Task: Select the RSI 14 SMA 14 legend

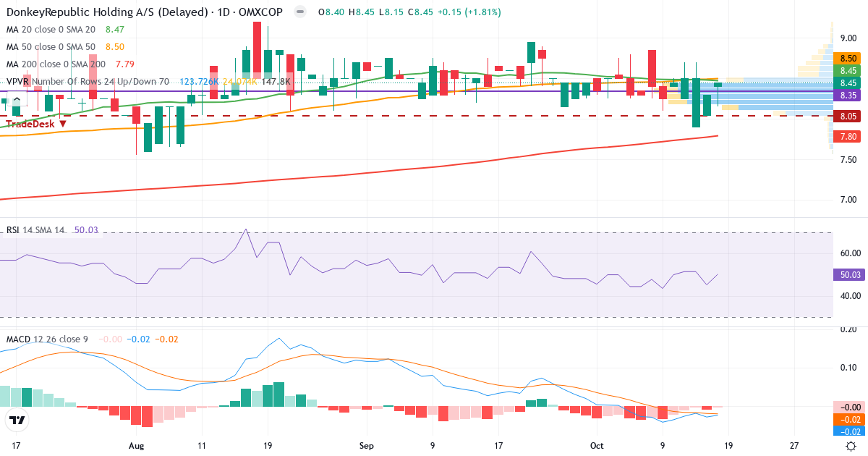Action: tap(35, 230)
